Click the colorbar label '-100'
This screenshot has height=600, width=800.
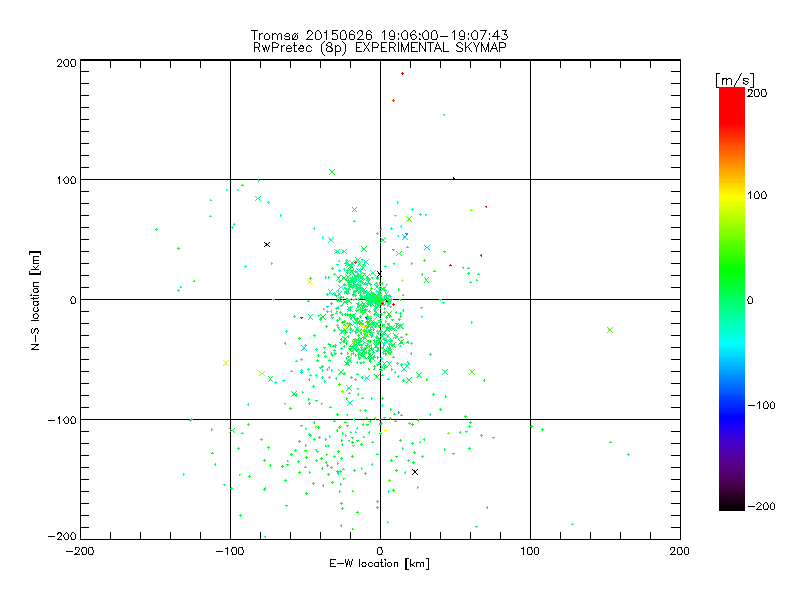(761, 406)
